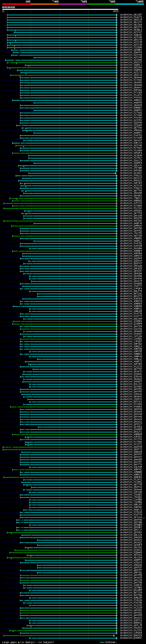Select hit label UniRef100_A9NPD6

coord(131,306)
